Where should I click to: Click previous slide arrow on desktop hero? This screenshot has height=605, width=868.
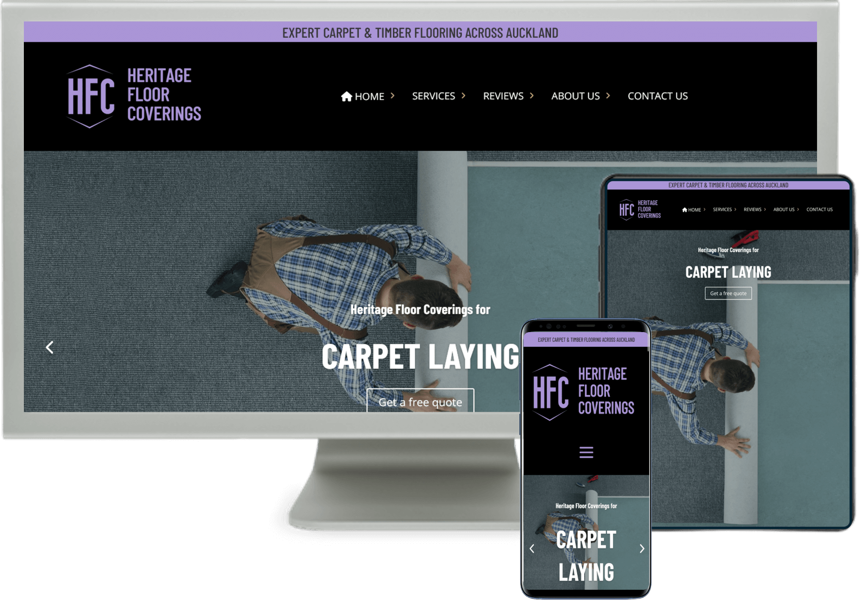click(49, 347)
